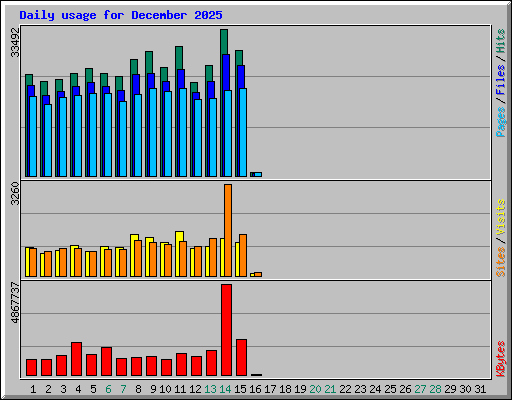Click day 25 on the x-axis
The image size is (512, 400).
[x=390, y=389]
